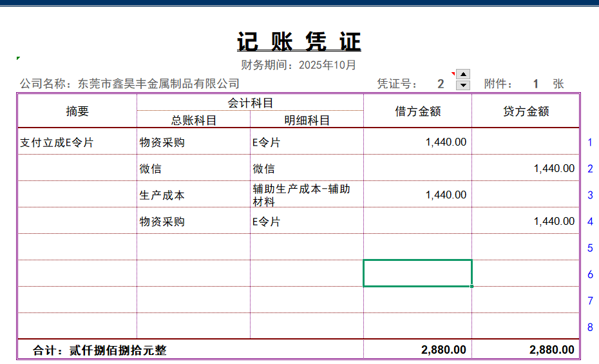Viewport: 599px width, 364px height.
Task: Click the red comment indicator beside voucher number
Action: (453, 73)
